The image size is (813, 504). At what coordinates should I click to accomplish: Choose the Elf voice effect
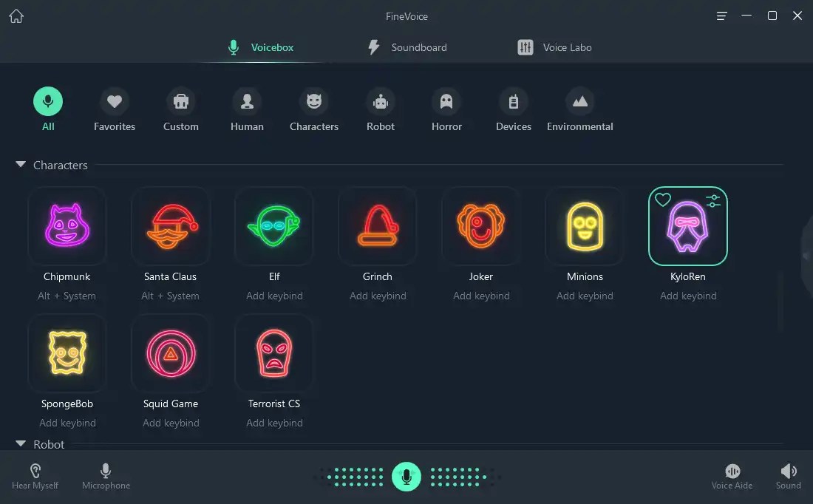(x=273, y=226)
